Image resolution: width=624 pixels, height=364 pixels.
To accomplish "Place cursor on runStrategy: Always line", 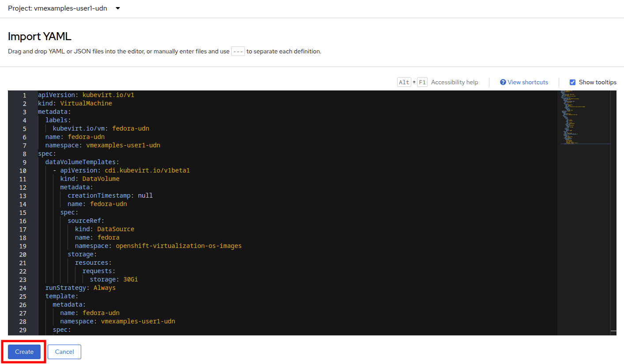I will click(x=80, y=288).
